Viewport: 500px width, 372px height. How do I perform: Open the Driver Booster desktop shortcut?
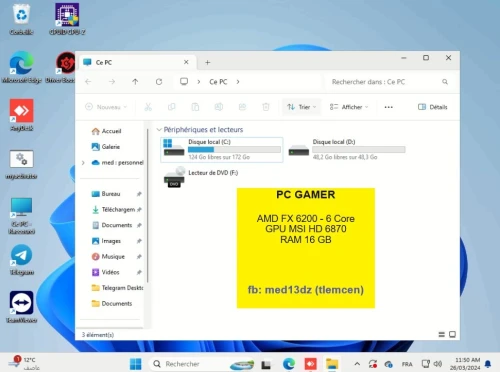click(61, 67)
